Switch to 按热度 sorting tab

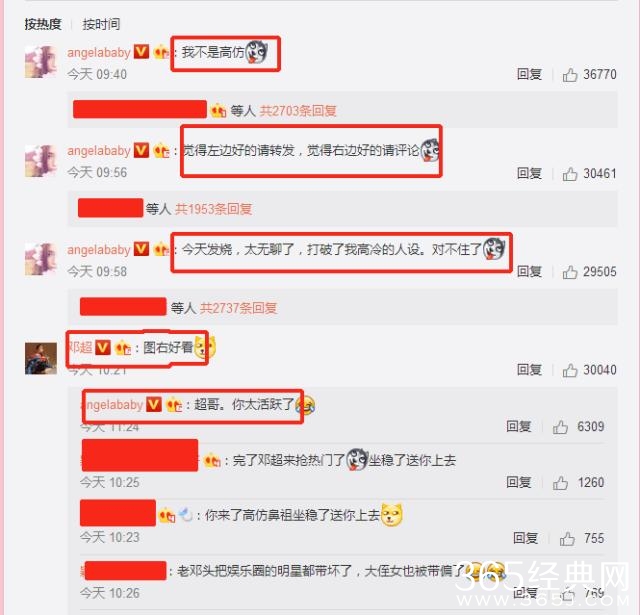point(42,24)
